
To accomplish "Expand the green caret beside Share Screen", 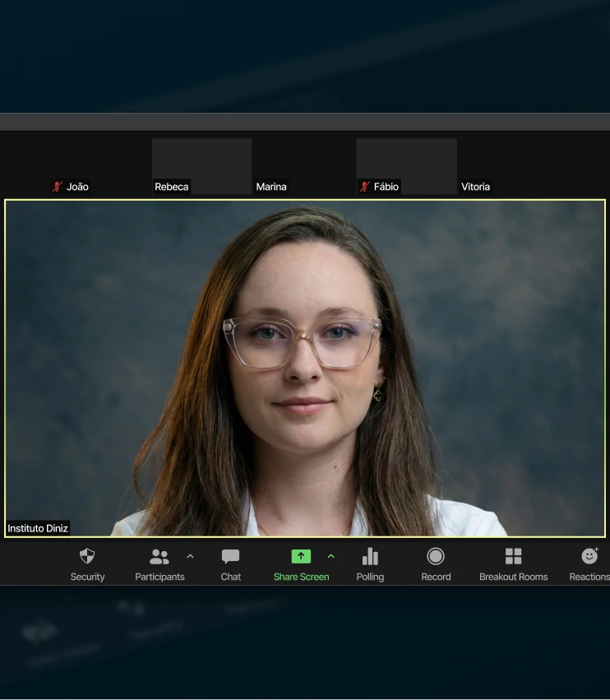I will [331, 557].
